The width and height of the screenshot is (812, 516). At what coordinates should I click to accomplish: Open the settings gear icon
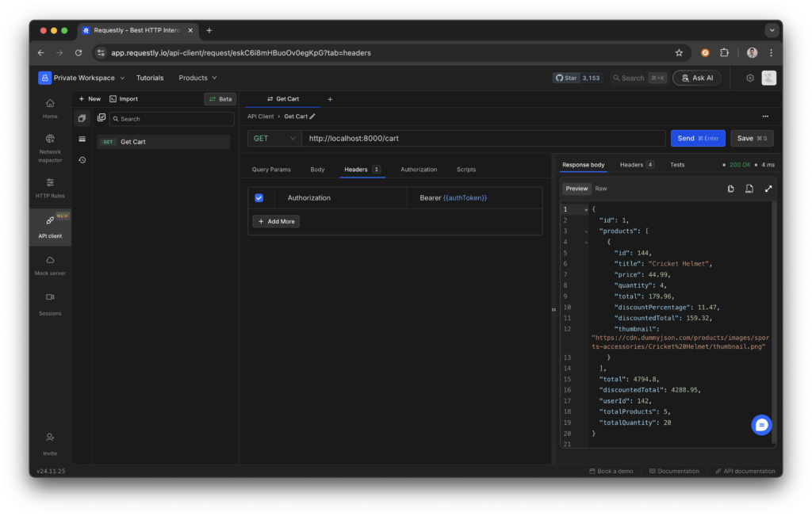tap(750, 78)
